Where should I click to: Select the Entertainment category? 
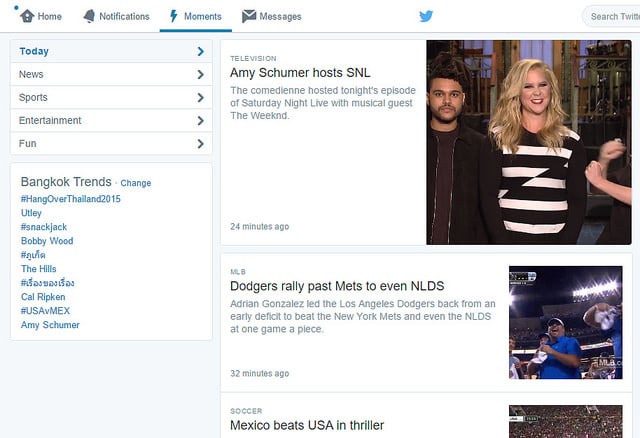(111, 120)
